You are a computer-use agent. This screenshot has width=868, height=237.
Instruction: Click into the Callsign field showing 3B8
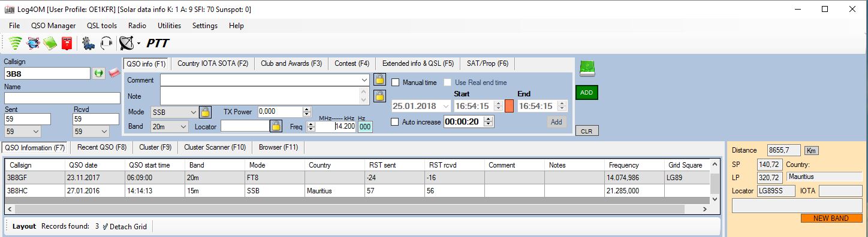point(47,73)
